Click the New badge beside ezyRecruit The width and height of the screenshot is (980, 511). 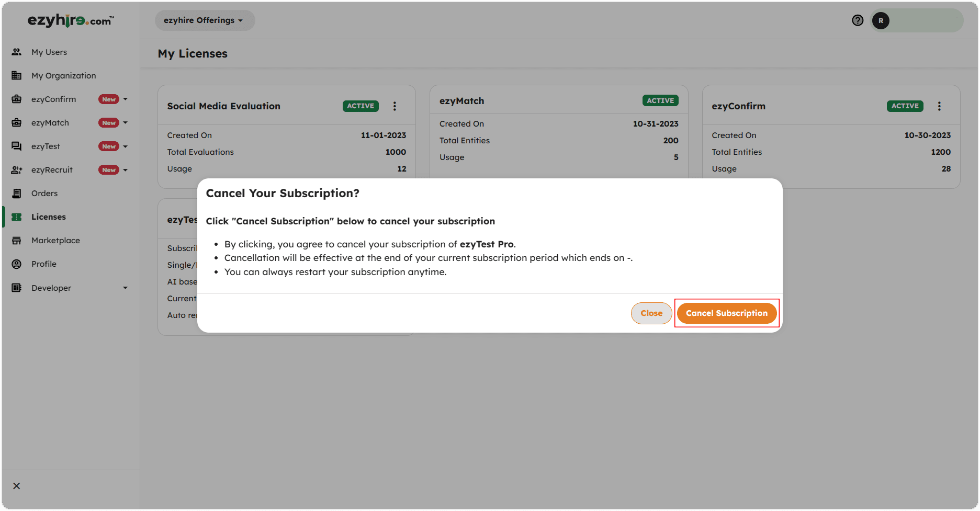[x=109, y=170]
